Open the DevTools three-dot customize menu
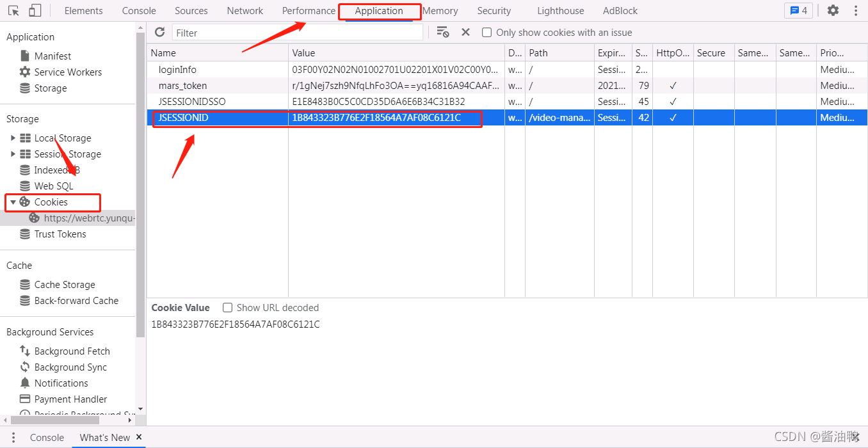This screenshot has width=868, height=448. (856, 11)
